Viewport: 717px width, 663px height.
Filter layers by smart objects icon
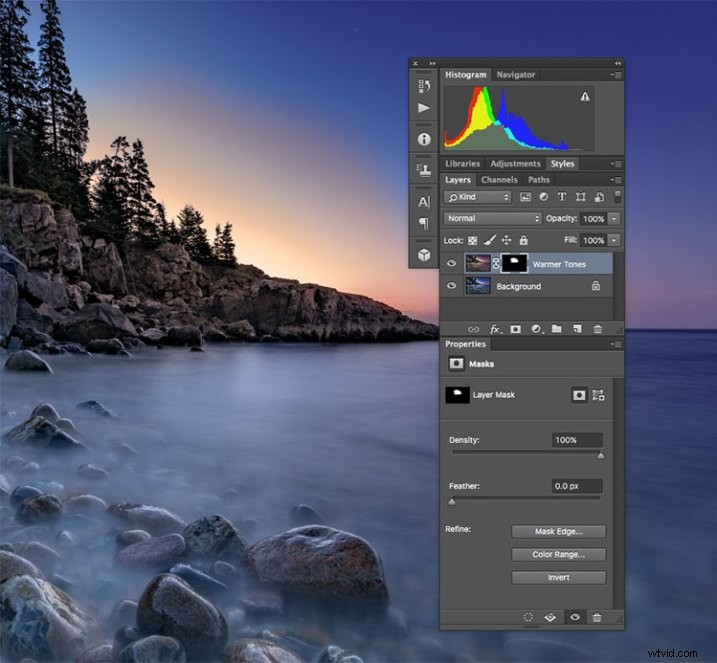pos(599,197)
